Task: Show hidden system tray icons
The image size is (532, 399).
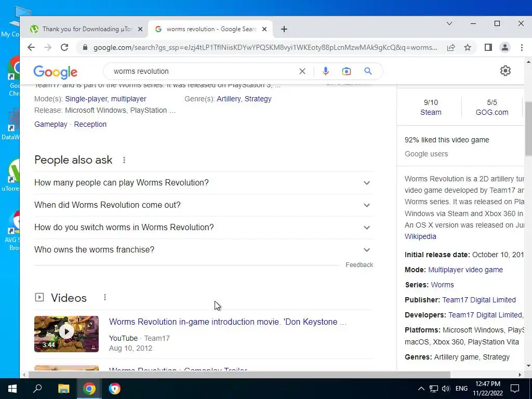Action: pyautogui.click(x=421, y=389)
